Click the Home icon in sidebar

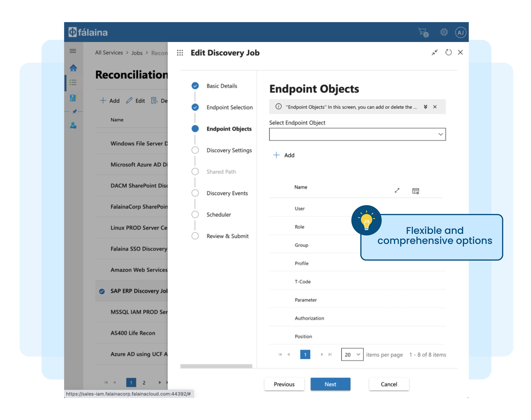73,68
